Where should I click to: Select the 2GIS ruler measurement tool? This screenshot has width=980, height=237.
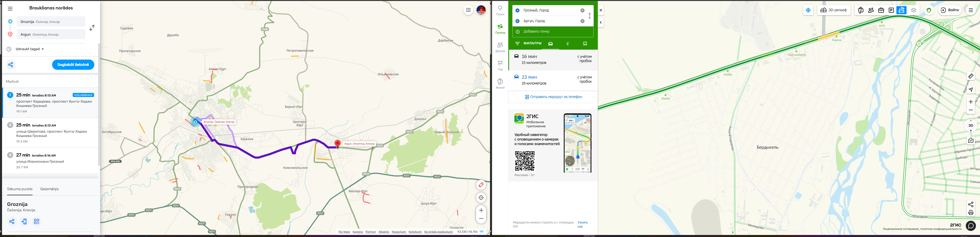click(x=971, y=76)
